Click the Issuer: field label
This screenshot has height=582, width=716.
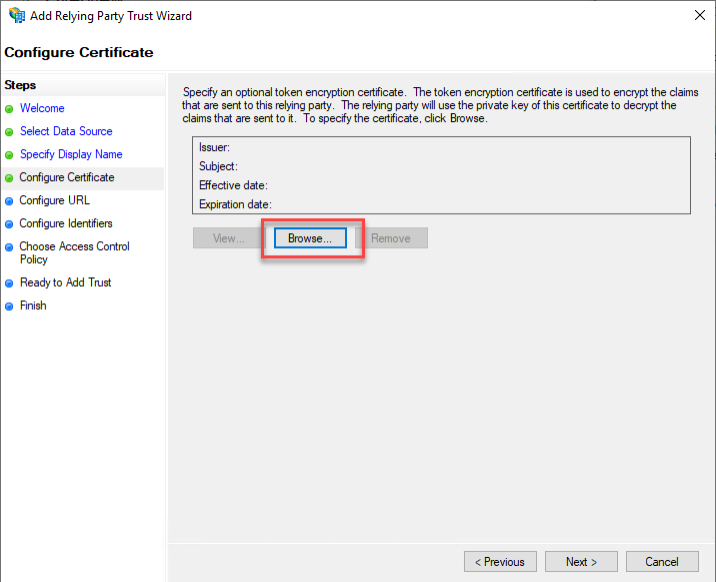tap(214, 147)
